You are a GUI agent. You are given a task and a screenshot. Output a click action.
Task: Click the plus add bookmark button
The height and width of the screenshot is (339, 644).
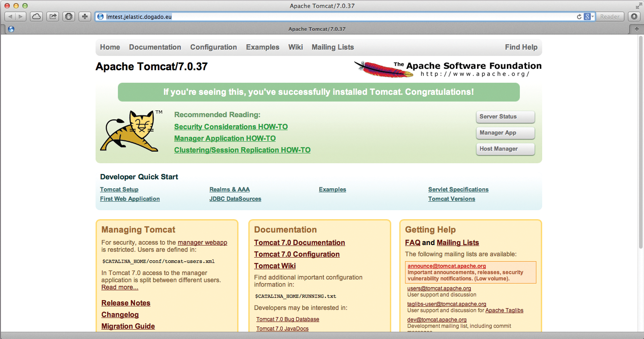coord(85,17)
